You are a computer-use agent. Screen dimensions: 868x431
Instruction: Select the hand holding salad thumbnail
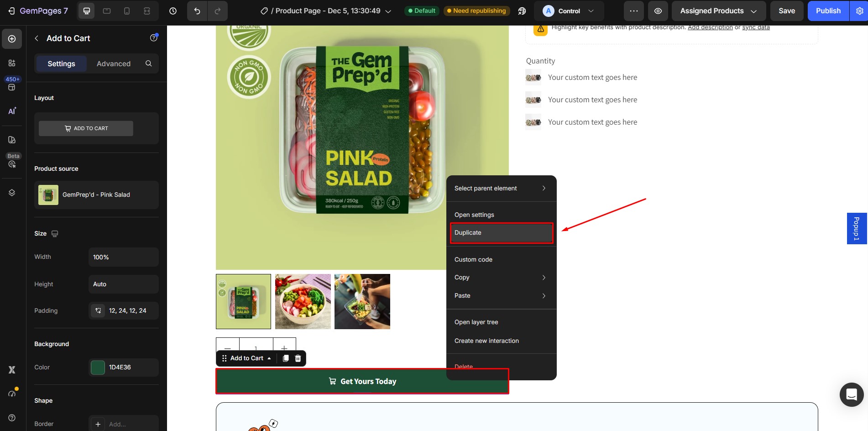coord(362,301)
